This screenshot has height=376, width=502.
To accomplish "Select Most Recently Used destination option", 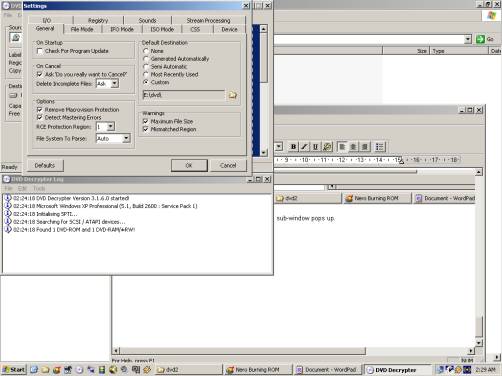I will (x=146, y=74).
